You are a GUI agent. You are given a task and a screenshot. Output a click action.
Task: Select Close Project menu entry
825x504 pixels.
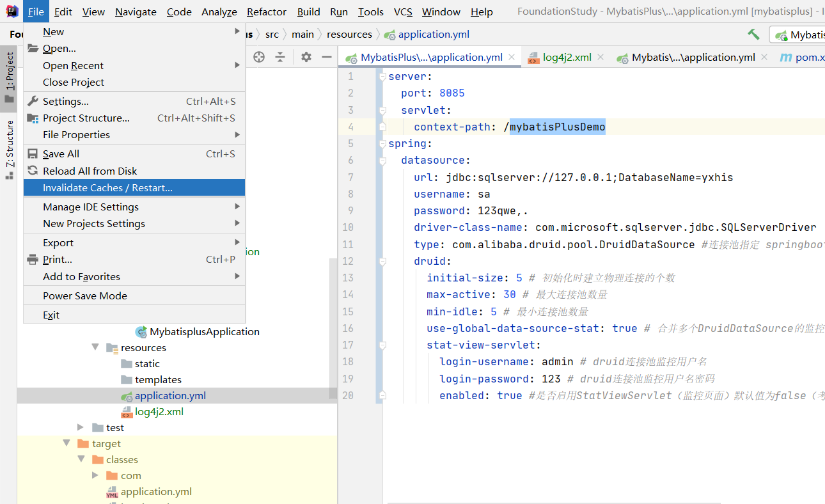[x=134, y=82]
